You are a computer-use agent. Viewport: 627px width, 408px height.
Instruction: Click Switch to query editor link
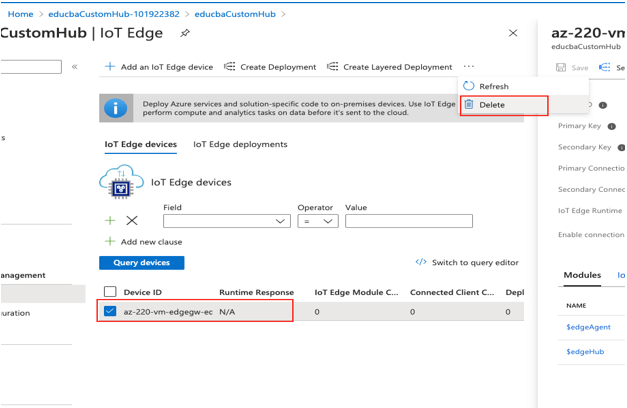pos(467,262)
